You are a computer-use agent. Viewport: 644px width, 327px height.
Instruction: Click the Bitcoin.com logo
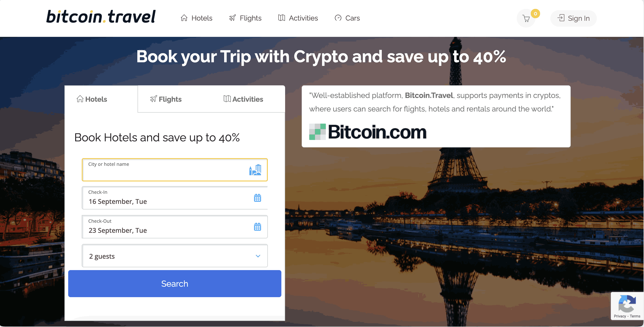pos(368,132)
